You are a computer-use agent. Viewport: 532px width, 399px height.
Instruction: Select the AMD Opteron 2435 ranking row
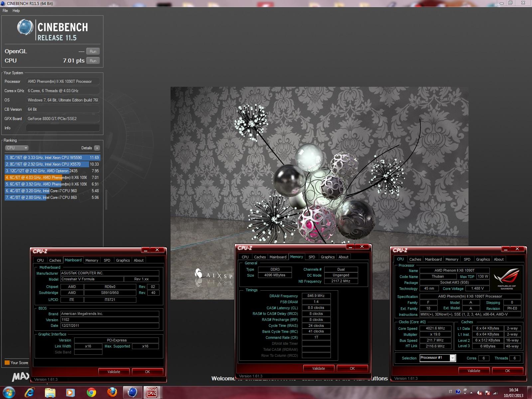click(x=52, y=171)
